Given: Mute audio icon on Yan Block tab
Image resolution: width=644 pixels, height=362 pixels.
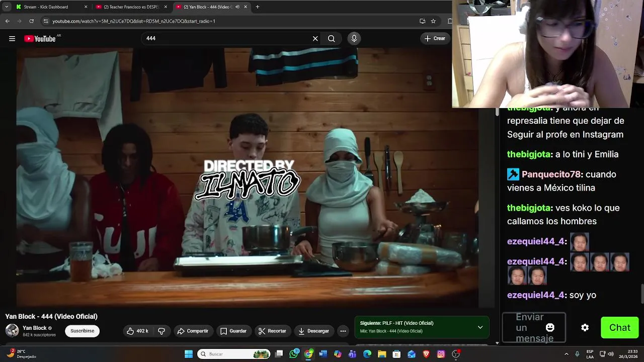Looking at the screenshot, I should (x=237, y=7).
